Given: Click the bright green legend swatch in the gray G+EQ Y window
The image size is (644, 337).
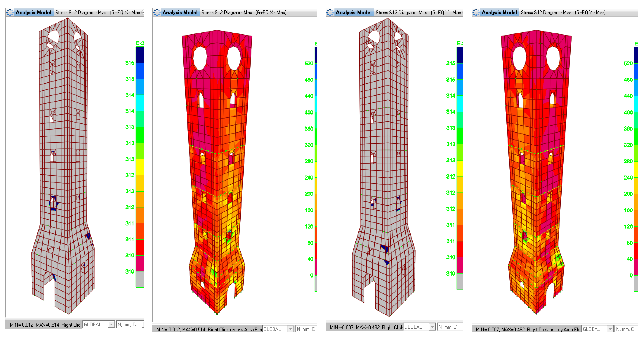Looking at the screenshot, I should point(460,136).
